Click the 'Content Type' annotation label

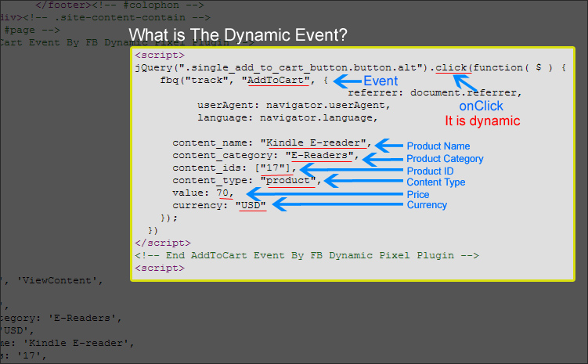(x=436, y=182)
